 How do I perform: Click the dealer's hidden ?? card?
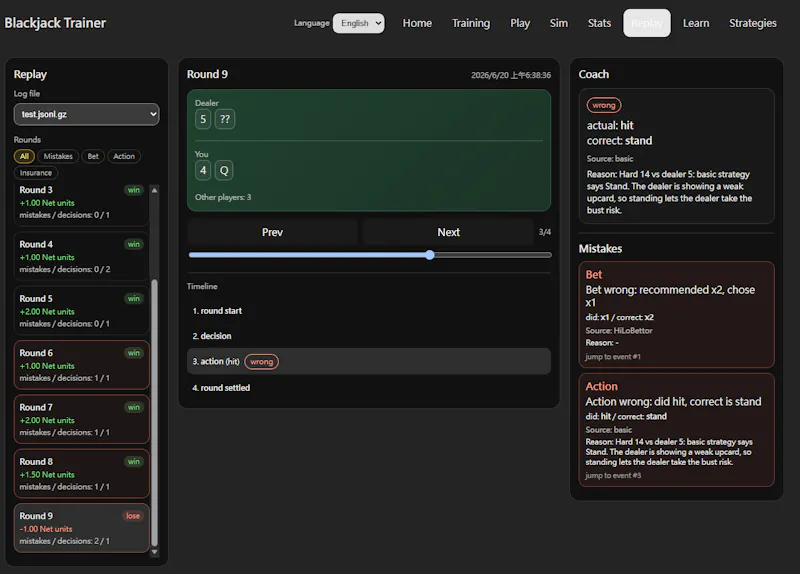click(225, 119)
